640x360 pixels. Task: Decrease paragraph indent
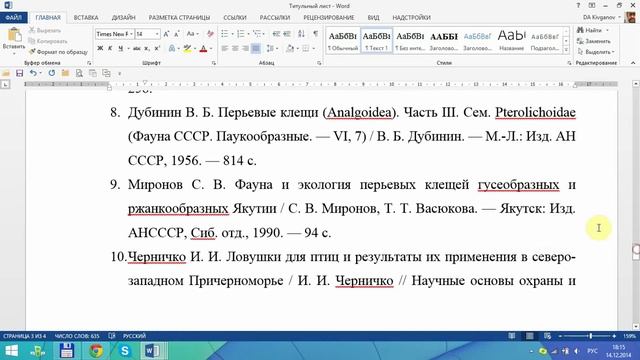point(276,34)
